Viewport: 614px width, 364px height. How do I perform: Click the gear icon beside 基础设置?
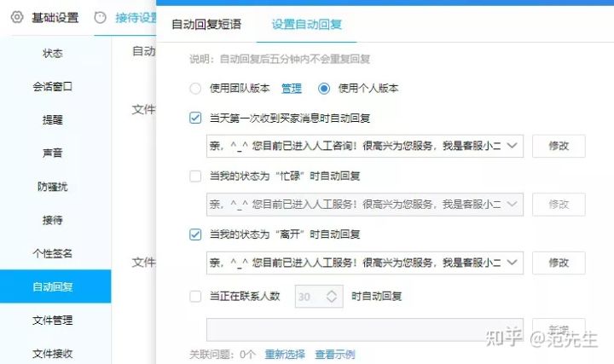[x=17, y=17]
